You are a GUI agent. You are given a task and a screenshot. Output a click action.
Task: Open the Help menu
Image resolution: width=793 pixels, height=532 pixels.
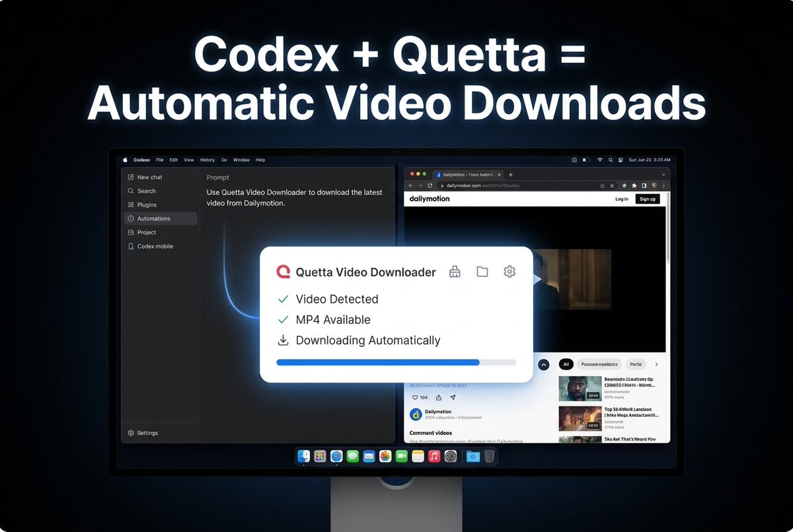[260, 160]
